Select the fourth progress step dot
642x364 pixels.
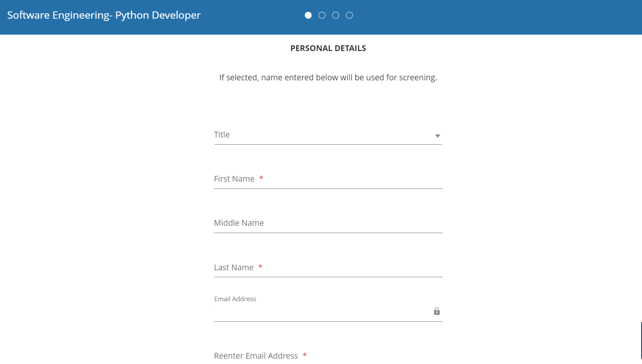tap(349, 15)
